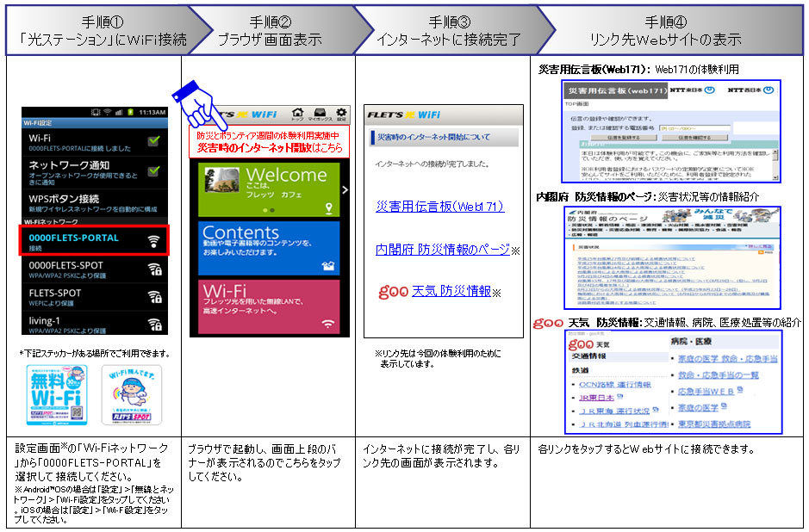Open the OCN路線 運行情報 link

615,385
